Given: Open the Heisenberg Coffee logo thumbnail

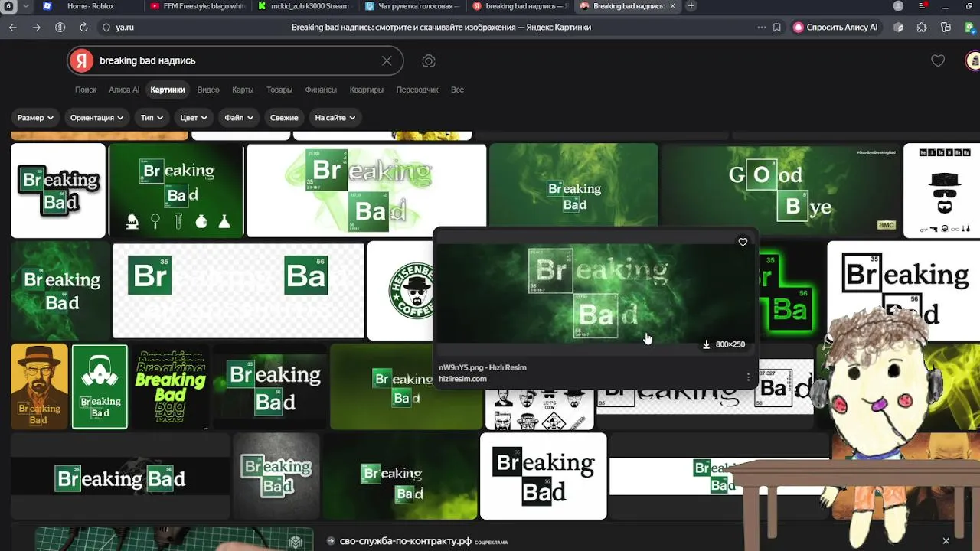Looking at the screenshot, I should 400,291.
